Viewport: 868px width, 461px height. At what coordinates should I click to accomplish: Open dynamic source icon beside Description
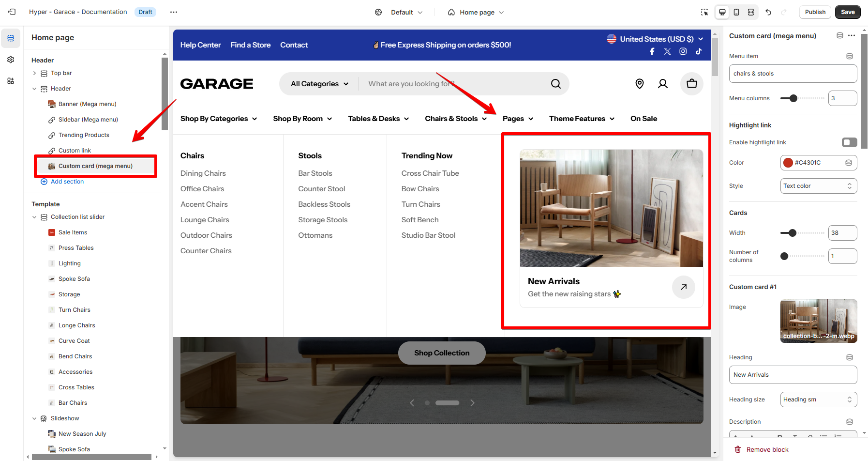tap(850, 422)
